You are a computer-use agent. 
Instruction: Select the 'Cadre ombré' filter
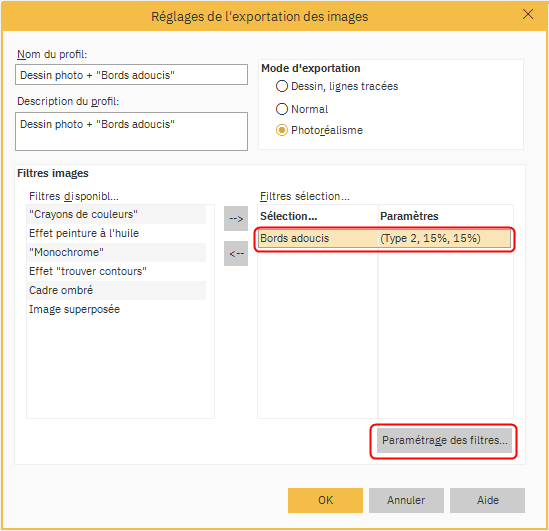116,290
